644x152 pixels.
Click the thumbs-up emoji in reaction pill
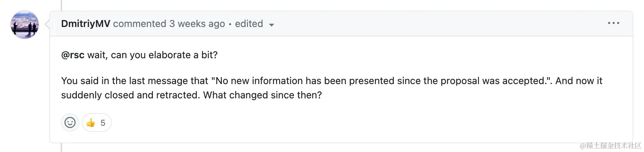[91, 123]
